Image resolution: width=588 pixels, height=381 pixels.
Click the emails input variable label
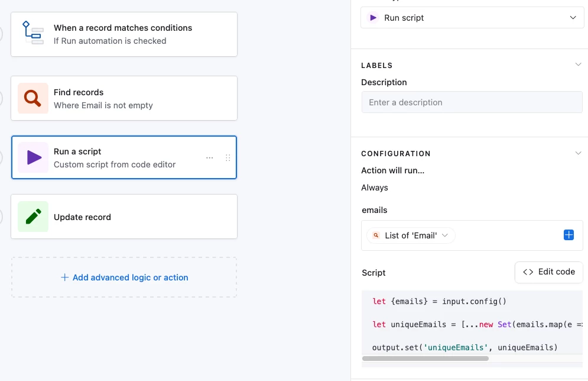click(x=374, y=210)
